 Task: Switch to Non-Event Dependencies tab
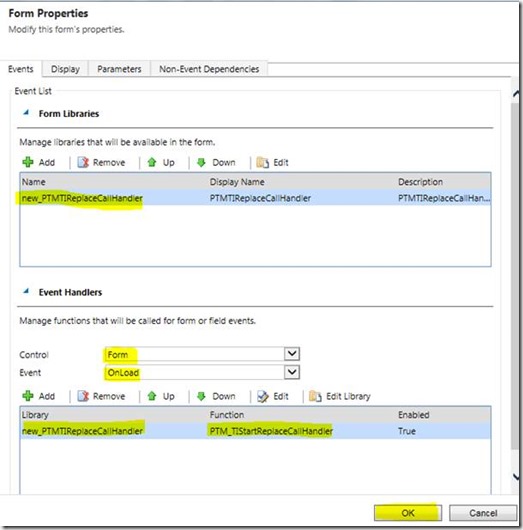209,69
